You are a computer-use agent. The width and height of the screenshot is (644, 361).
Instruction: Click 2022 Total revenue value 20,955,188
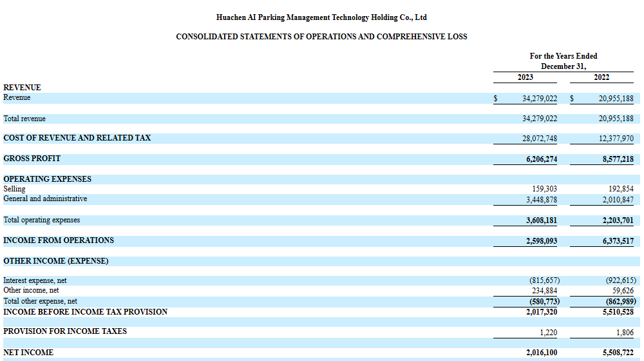616,119
